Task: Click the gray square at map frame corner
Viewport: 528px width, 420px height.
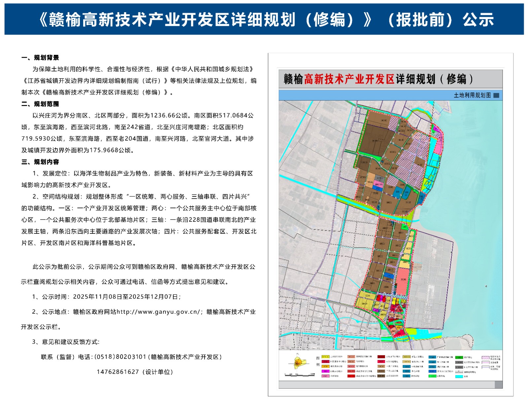Action: (498, 385)
